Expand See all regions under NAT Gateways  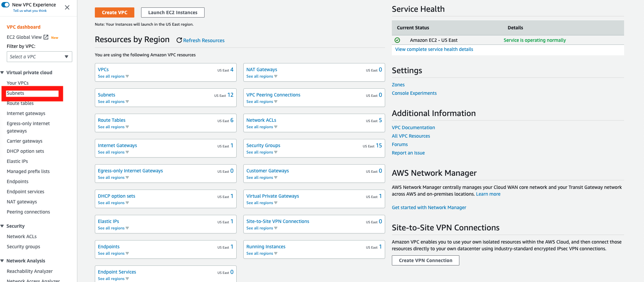262,77
